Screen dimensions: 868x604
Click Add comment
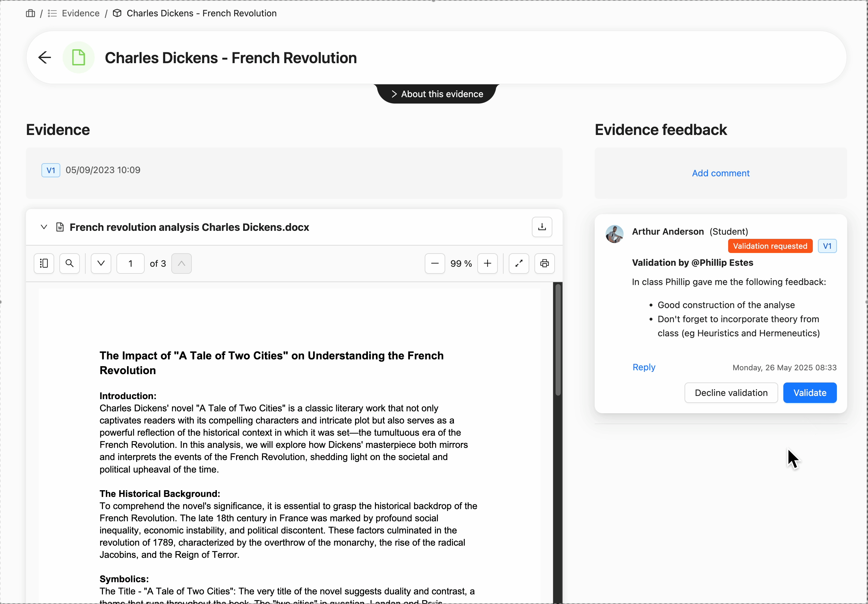tap(720, 173)
